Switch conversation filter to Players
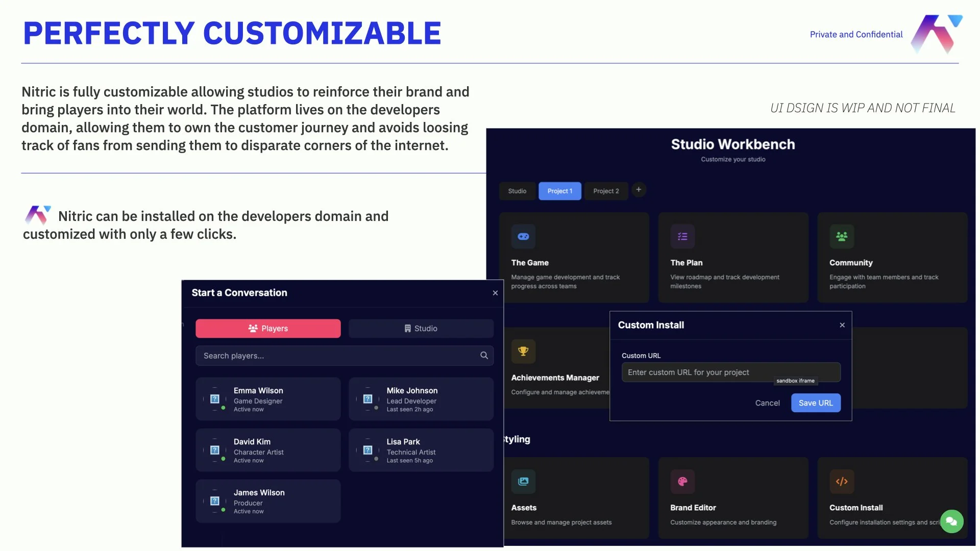The width and height of the screenshot is (980, 551). pyautogui.click(x=268, y=329)
